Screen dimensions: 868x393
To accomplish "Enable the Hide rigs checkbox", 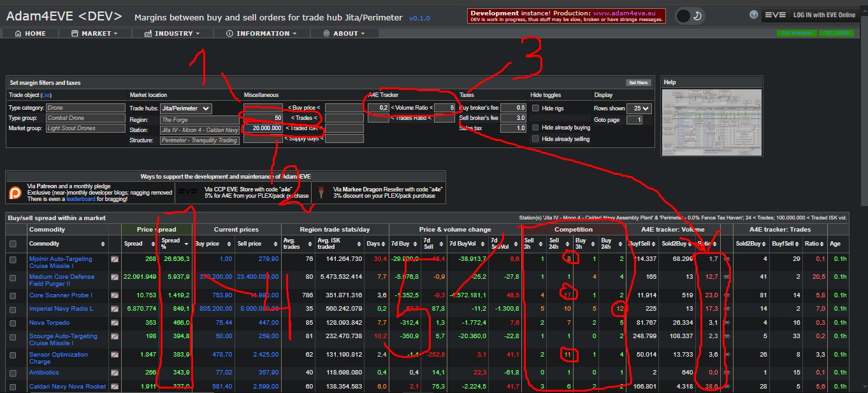I will pos(536,108).
